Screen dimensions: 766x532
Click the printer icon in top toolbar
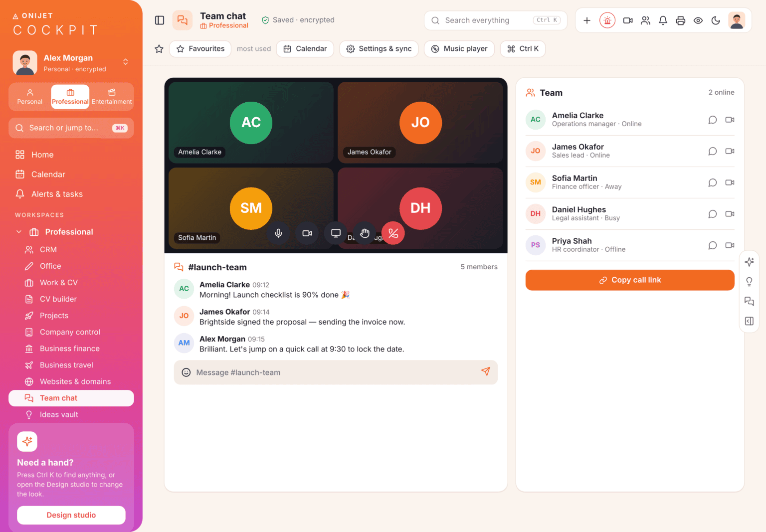coord(680,20)
